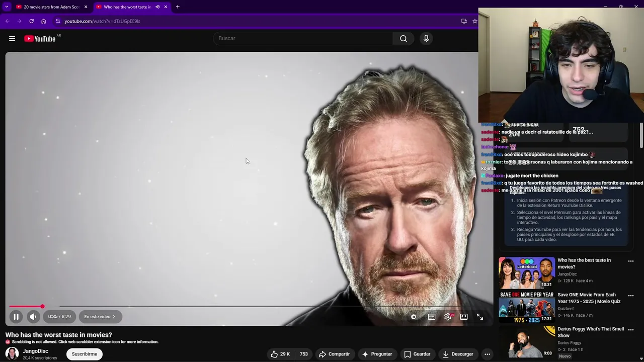Click the 'Nuevo' badge on the Darius Foggy video

pyautogui.click(x=565, y=356)
